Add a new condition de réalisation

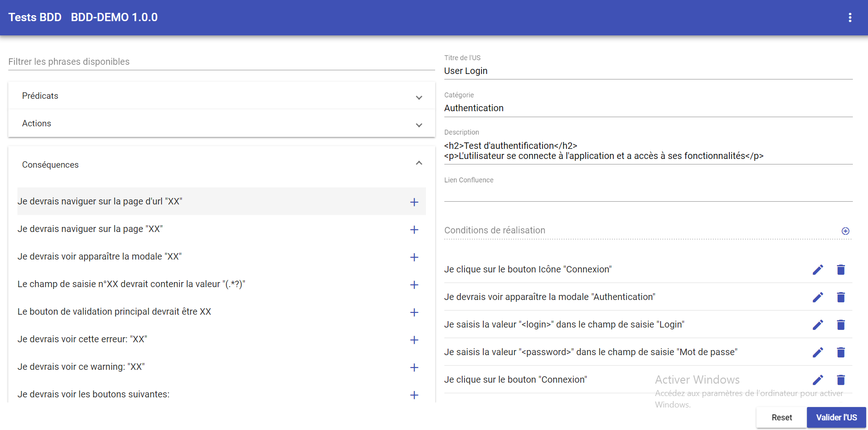(x=846, y=231)
